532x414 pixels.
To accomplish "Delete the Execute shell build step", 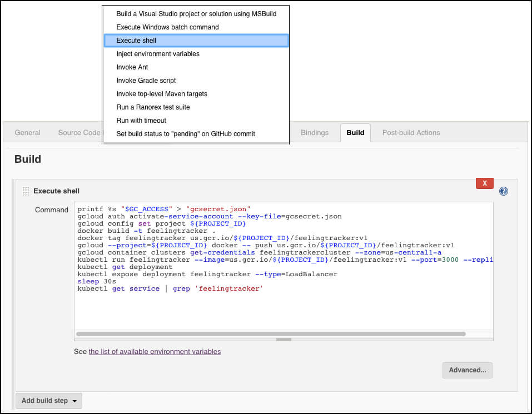I will pyautogui.click(x=485, y=183).
